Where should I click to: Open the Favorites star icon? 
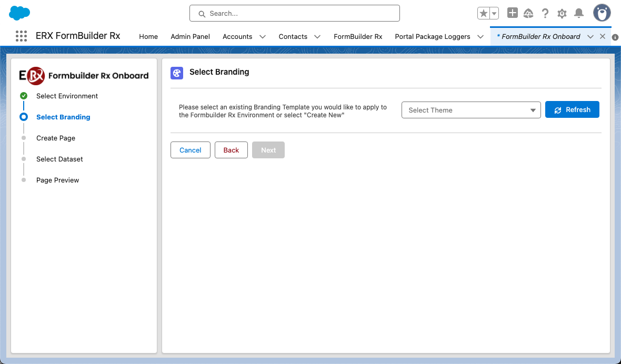tap(484, 13)
